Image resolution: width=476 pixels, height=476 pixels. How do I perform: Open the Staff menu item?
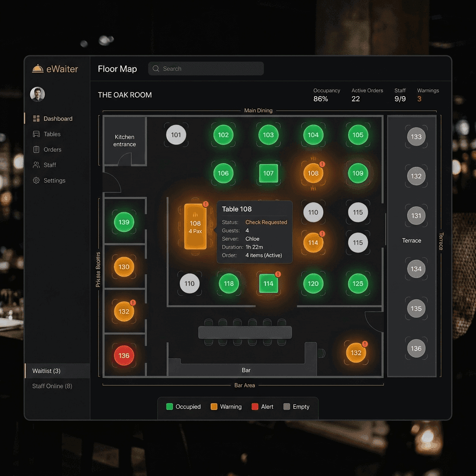pos(57,165)
